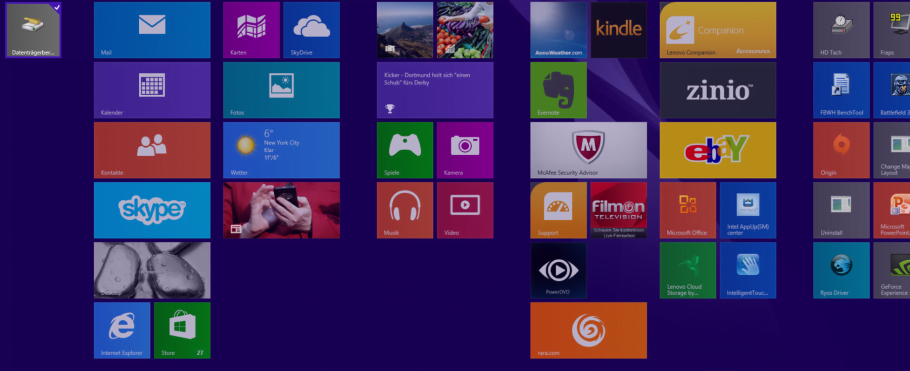Uncheck the selected Datenträgerber... tile
910x371 pixels.
coord(33,30)
